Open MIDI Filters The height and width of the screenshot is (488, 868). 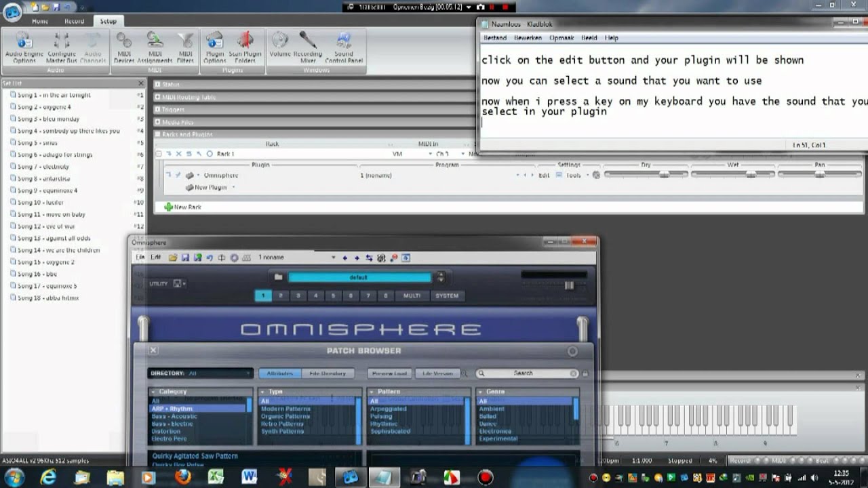click(x=185, y=47)
